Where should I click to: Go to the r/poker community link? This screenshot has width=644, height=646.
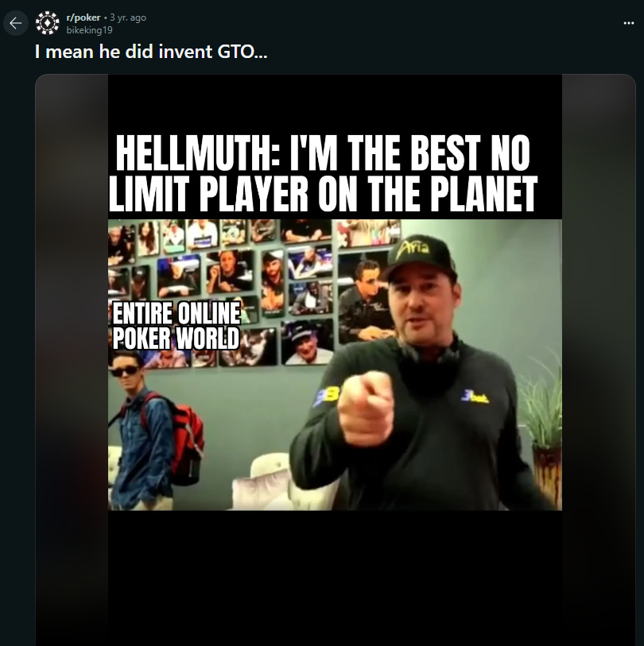coord(83,17)
